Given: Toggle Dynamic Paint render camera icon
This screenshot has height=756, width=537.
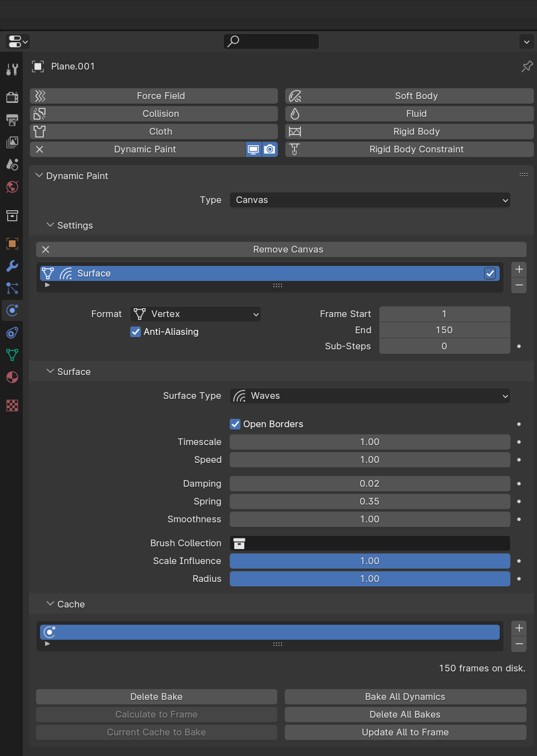Looking at the screenshot, I should [x=270, y=149].
